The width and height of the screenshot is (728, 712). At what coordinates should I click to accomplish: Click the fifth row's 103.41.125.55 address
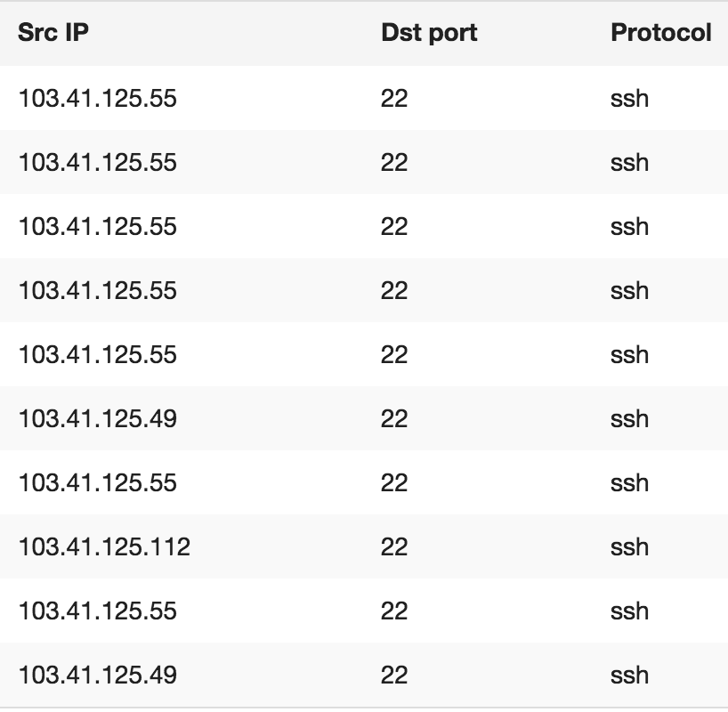point(98,354)
